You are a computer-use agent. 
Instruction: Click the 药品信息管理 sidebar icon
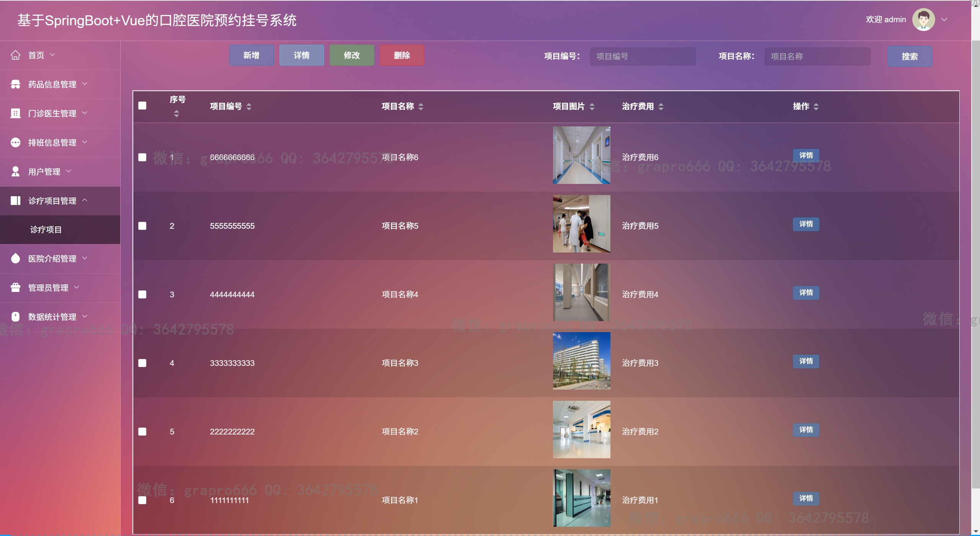(15, 84)
